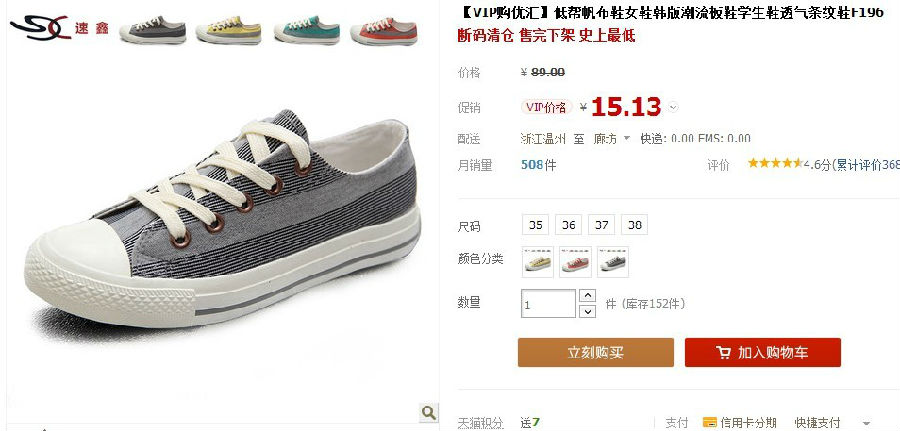Click the star rating icons
Viewport: 900px width, 431px height.
(774, 164)
